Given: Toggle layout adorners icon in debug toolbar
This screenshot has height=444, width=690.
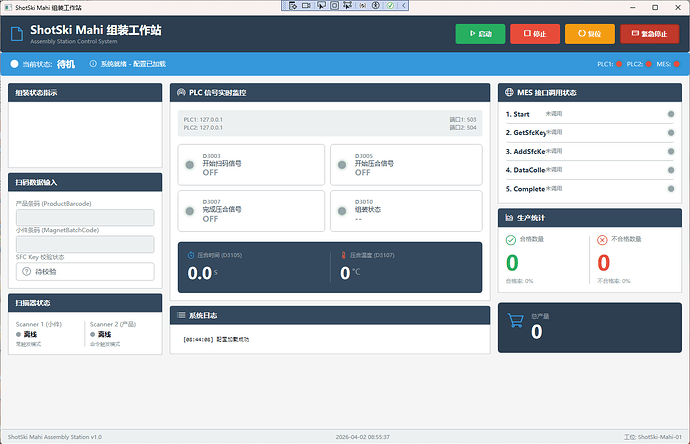Looking at the screenshot, I should click(x=334, y=6).
